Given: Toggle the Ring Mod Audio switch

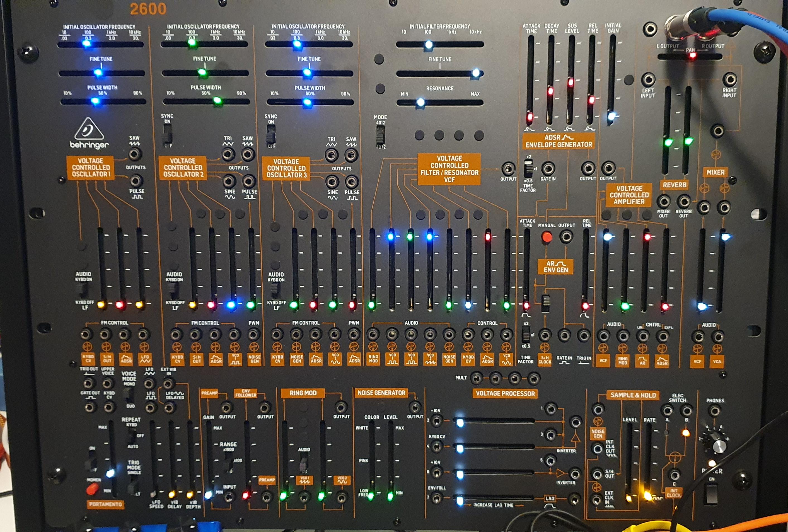Looking at the screenshot, I should (x=304, y=463).
